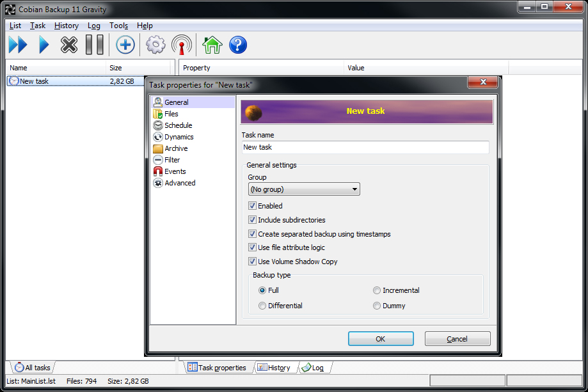Sort task list by Size column

(138, 68)
